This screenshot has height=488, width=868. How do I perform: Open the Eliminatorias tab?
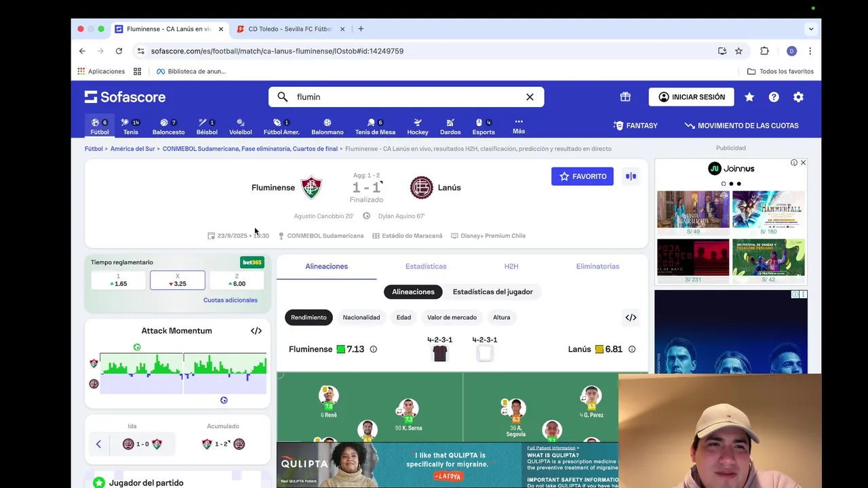click(597, 266)
